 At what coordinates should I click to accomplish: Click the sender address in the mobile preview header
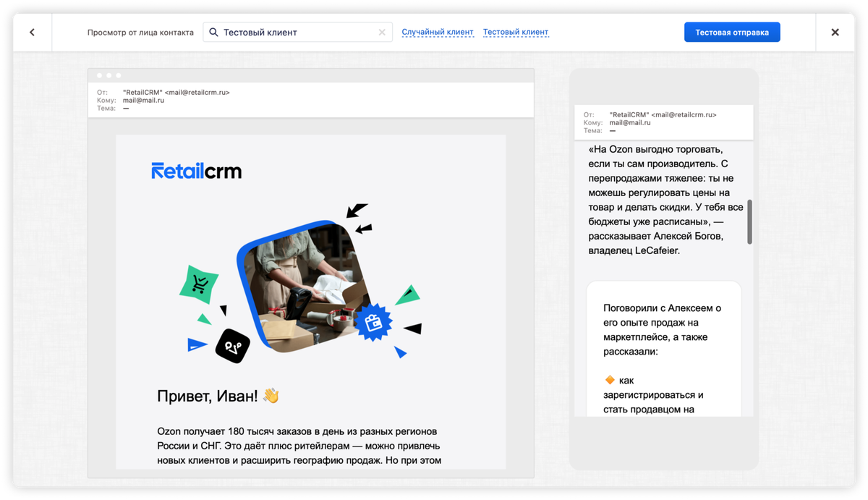[663, 115]
